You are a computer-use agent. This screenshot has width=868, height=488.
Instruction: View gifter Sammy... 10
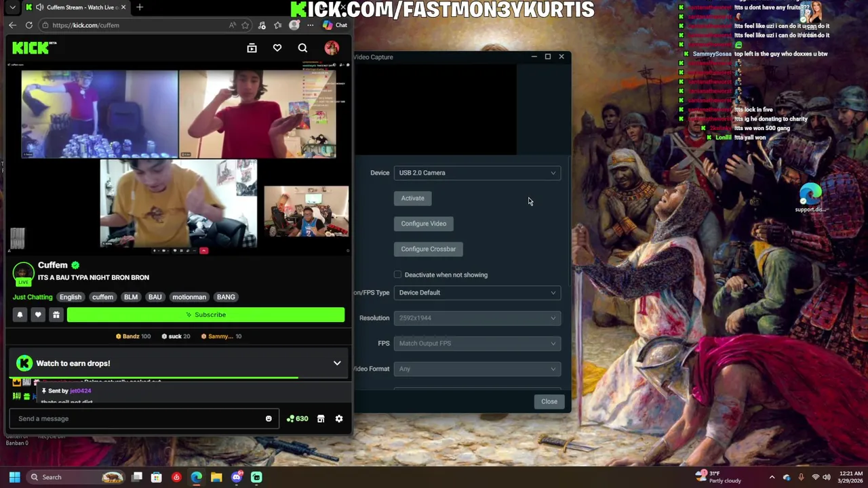coord(221,336)
